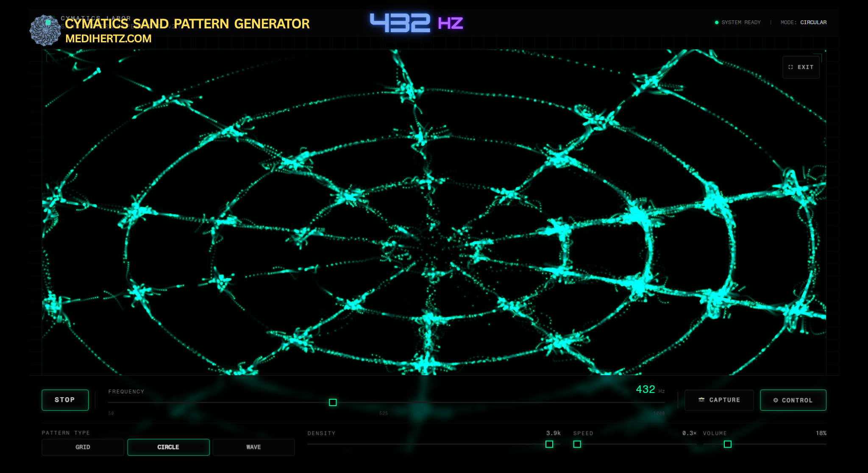
Task: Open the Control panel button
Action: pyautogui.click(x=793, y=400)
